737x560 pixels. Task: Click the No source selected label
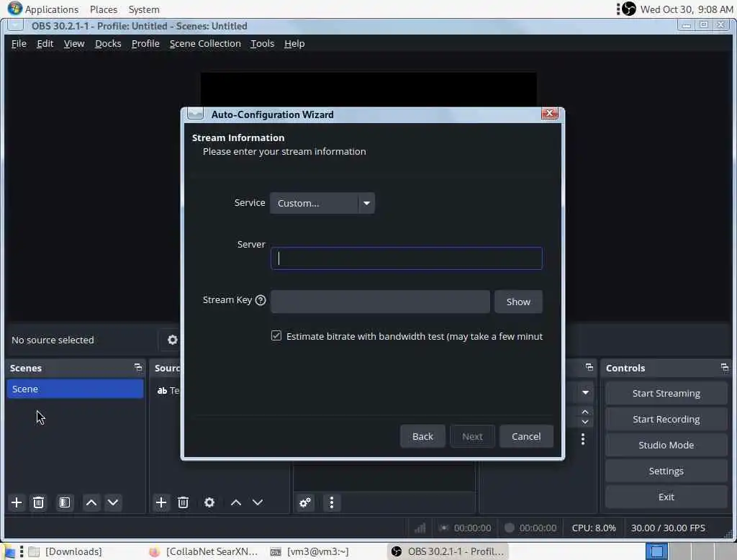(x=53, y=340)
